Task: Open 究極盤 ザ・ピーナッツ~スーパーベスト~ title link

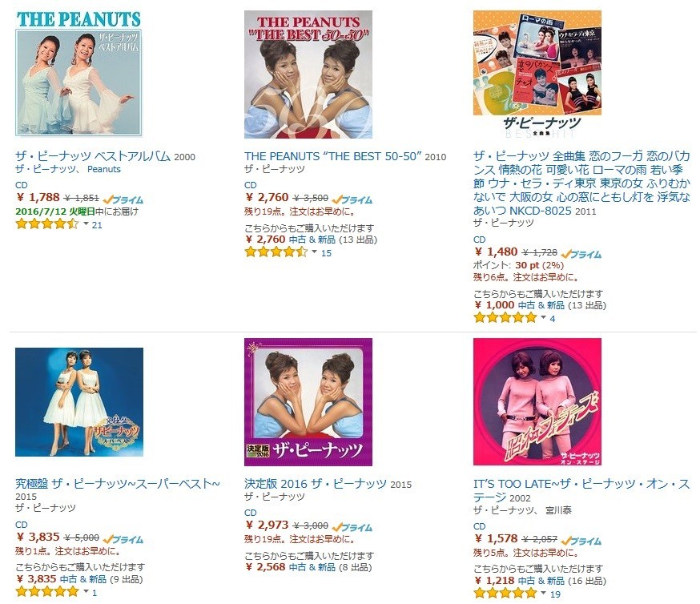Action: 118,484
